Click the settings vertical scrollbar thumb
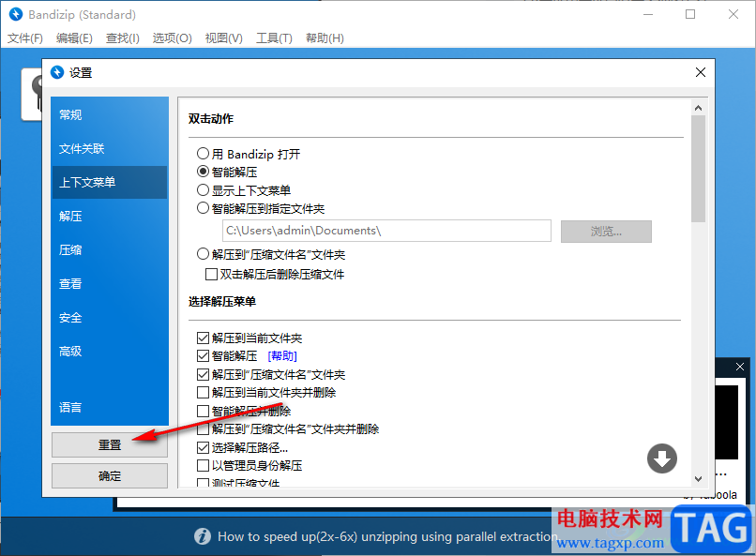 coord(698,169)
